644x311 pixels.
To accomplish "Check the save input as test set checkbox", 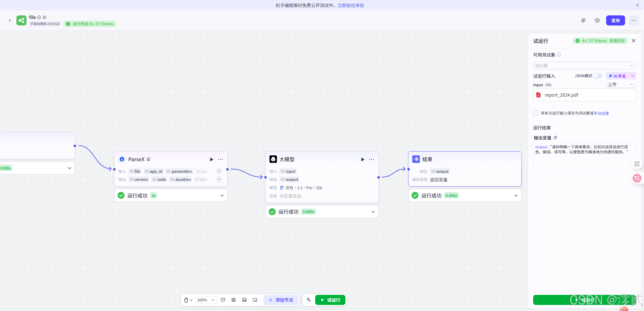I will (536, 113).
